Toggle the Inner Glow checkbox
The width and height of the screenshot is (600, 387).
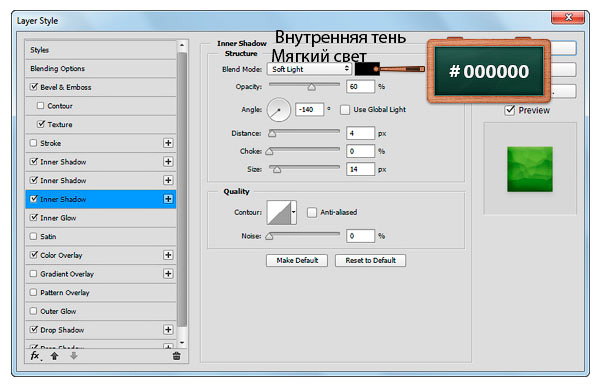[x=34, y=217]
